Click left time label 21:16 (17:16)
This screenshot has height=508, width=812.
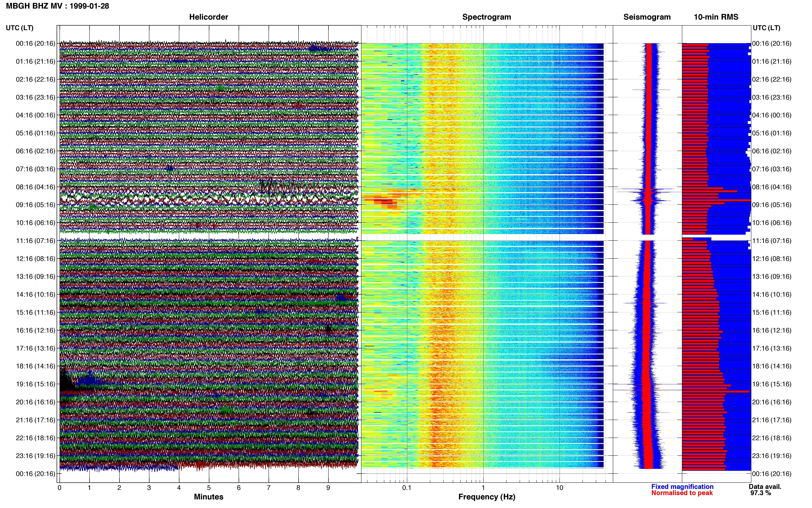[36, 420]
